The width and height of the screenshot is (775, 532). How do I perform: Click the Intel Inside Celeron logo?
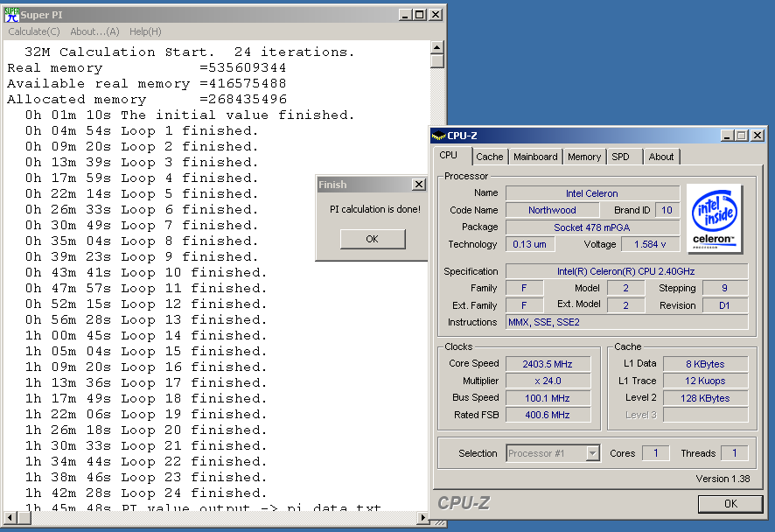click(714, 218)
